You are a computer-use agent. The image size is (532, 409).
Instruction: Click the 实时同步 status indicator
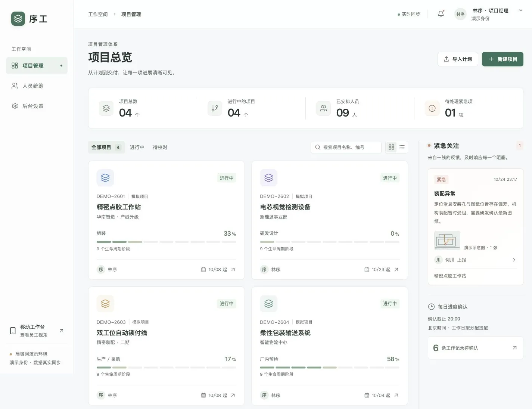coord(409,14)
